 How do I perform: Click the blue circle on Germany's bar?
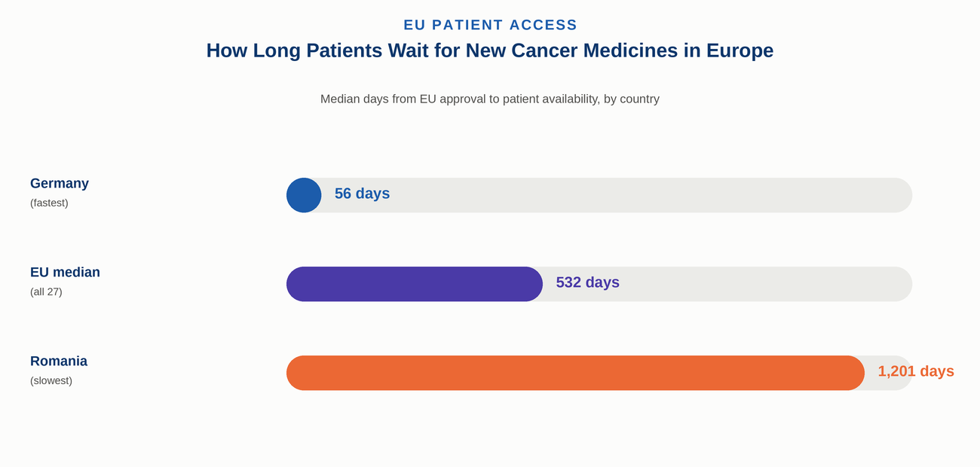tap(304, 195)
